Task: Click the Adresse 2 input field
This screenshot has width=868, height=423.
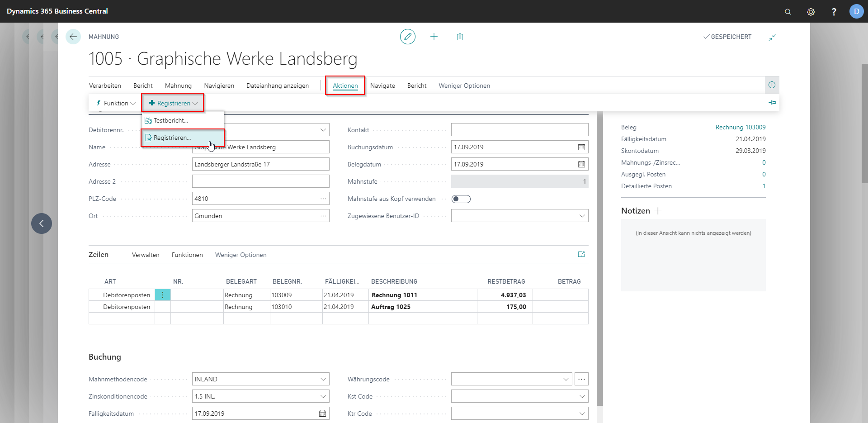Action: [x=260, y=181]
